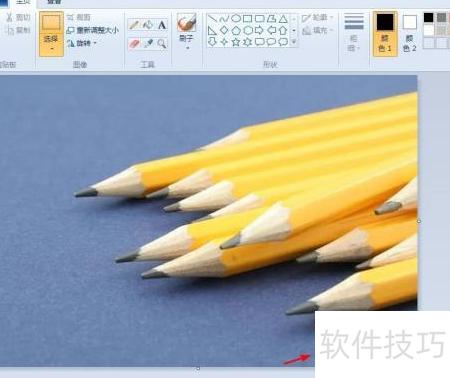Choose the five-point star shape
Image resolution: width=450 pixels, height=378 pixels.
click(236, 42)
